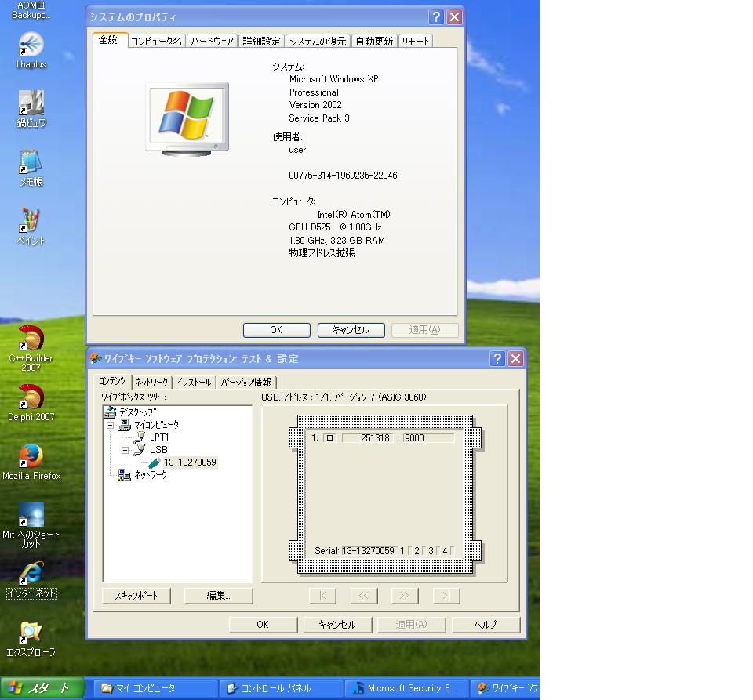Switch to the システムの復元 tab
Viewport: 753px width, 700px height.
tap(318, 42)
